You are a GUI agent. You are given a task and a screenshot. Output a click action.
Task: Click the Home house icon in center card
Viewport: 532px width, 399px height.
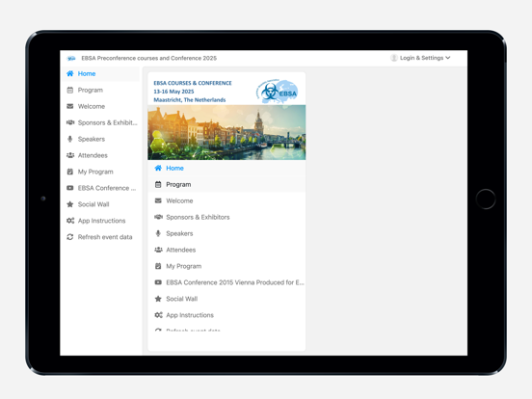158,168
